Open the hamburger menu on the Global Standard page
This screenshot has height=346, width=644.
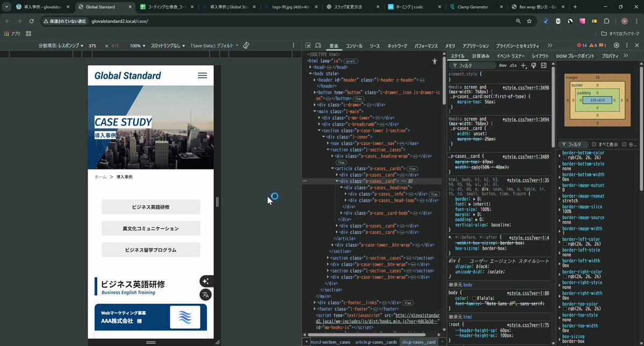point(202,76)
